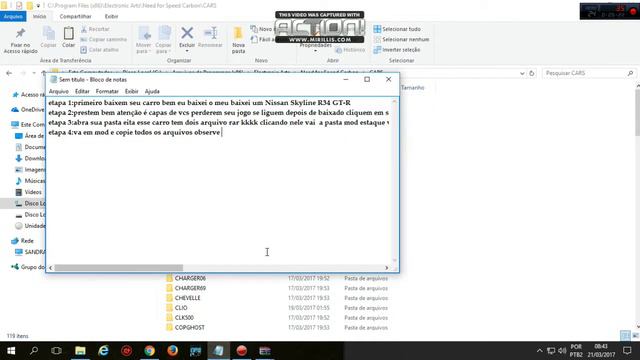640x360 pixels.
Task: Click Selecionar nenhum in the ribbon
Action: (401, 39)
